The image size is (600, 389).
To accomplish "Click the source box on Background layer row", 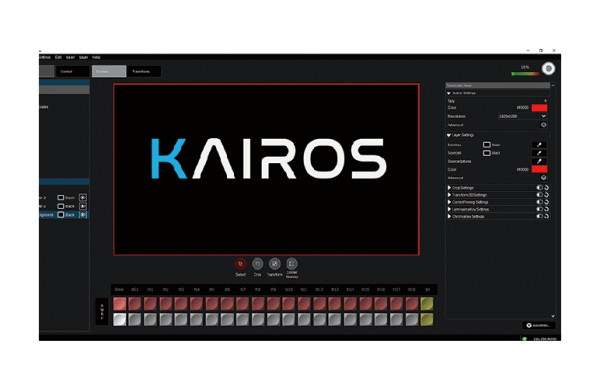I will (60, 215).
